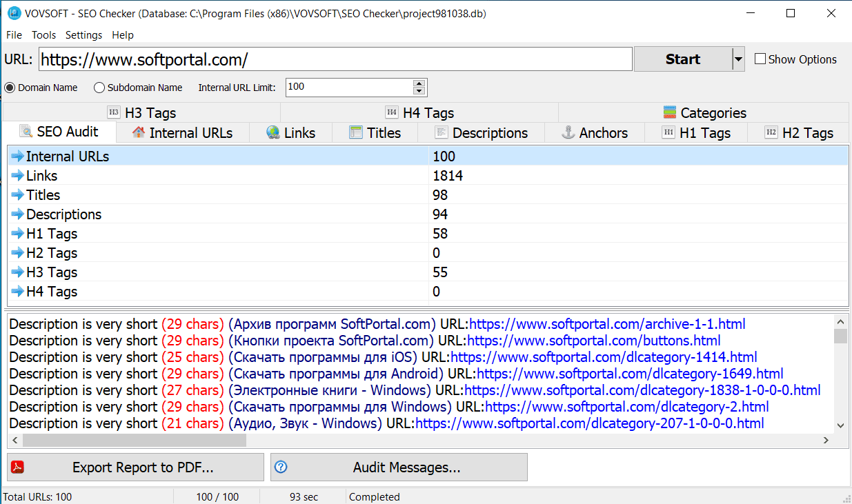Select the Domain Name radio button
Screen dimensions: 852x504
tap(10, 88)
